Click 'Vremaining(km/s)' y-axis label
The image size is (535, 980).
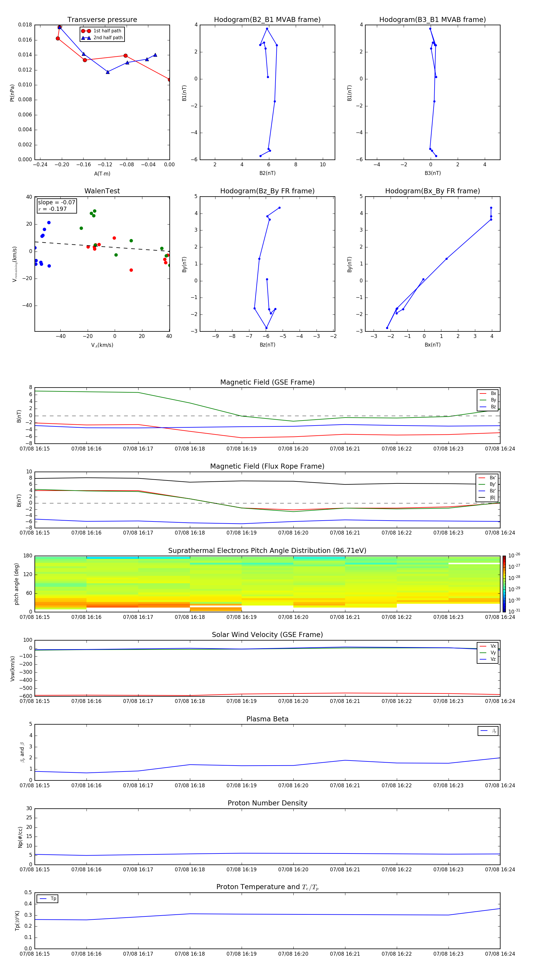click(15, 264)
